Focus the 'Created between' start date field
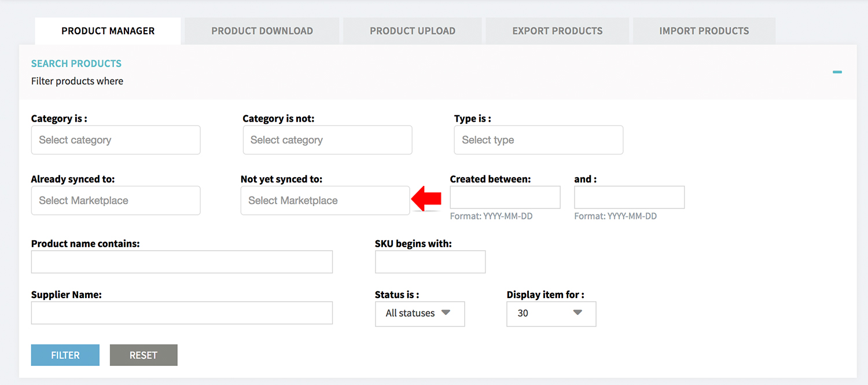868x385 pixels. coord(505,197)
